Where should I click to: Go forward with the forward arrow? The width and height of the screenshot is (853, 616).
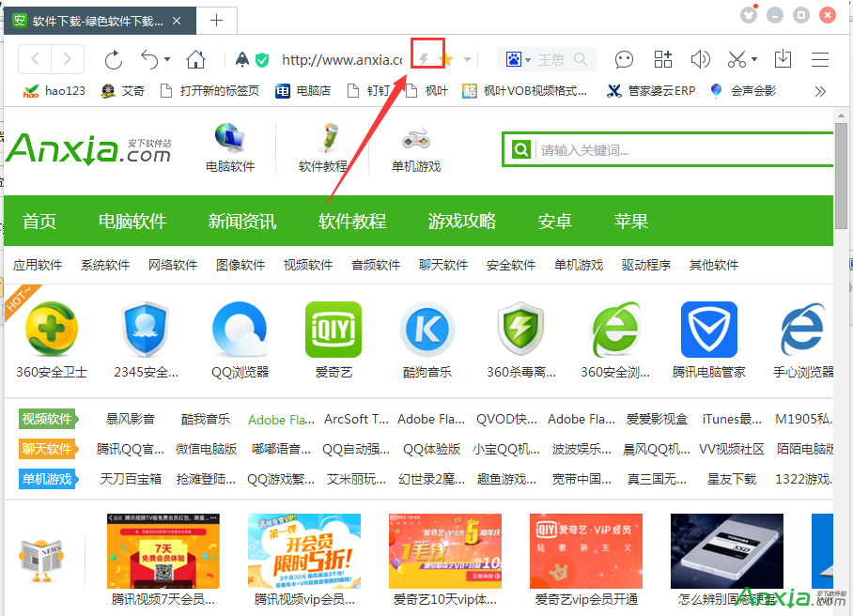(68, 59)
